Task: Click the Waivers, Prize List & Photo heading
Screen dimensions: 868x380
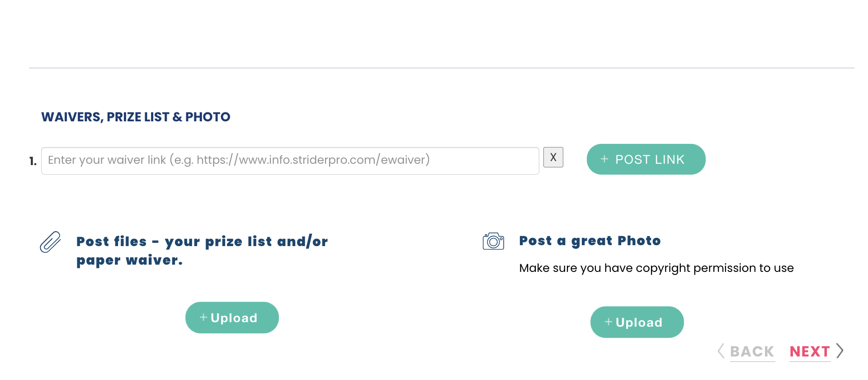Action: pos(136,117)
